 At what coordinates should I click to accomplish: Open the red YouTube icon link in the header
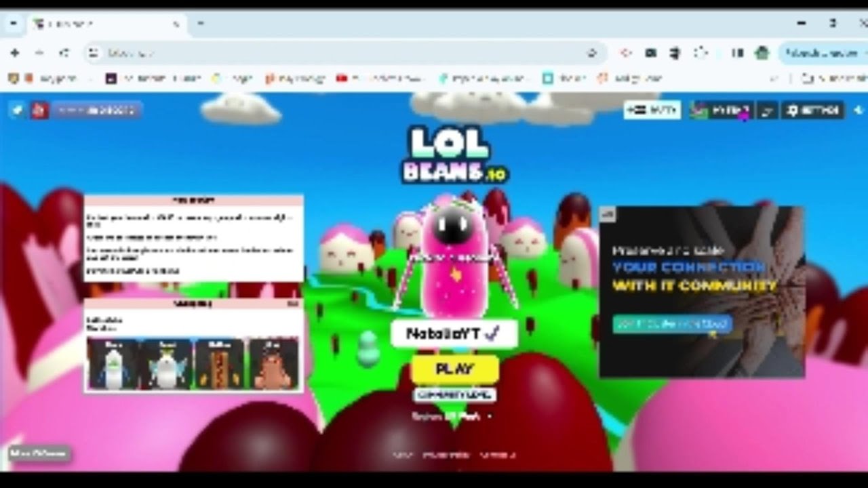click(39, 110)
